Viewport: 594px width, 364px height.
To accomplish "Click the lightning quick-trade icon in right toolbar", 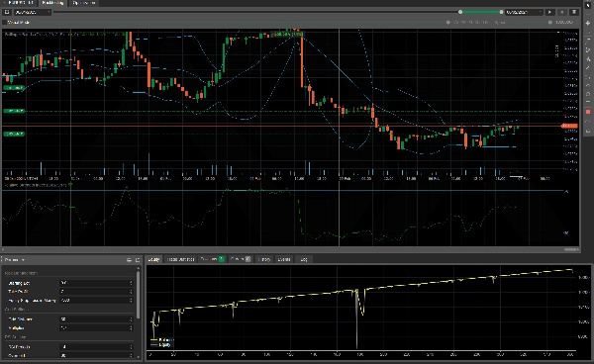I will pos(588,23).
